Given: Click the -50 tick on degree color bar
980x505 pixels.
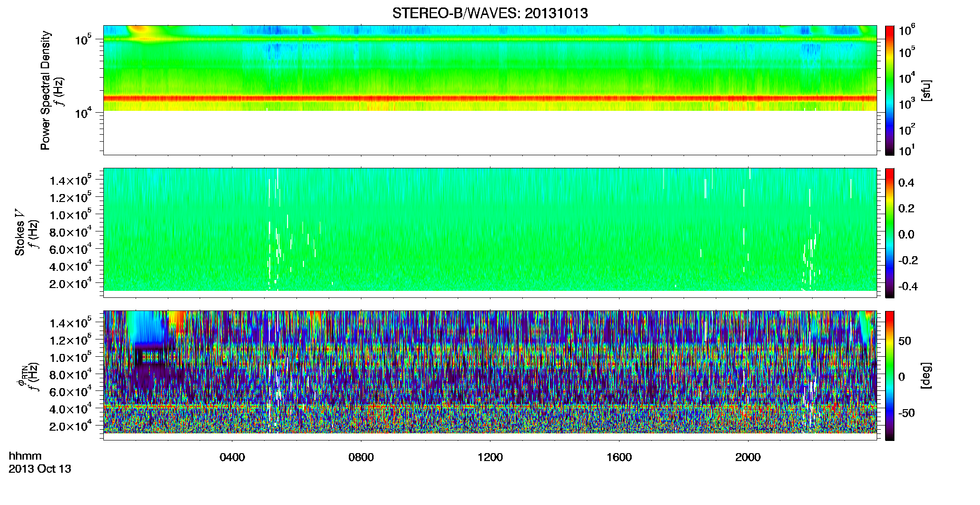Looking at the screenshot, I should [906, 413].
